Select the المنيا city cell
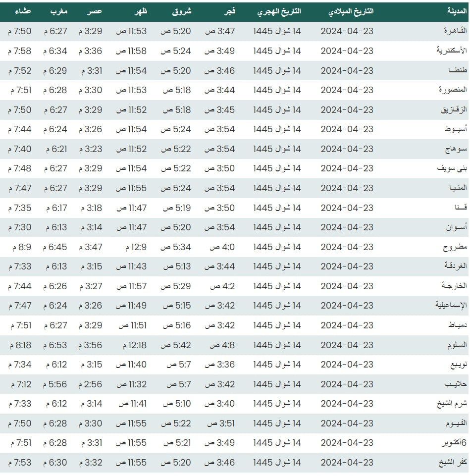The image size is (470, 476). [x=458, y=188]
